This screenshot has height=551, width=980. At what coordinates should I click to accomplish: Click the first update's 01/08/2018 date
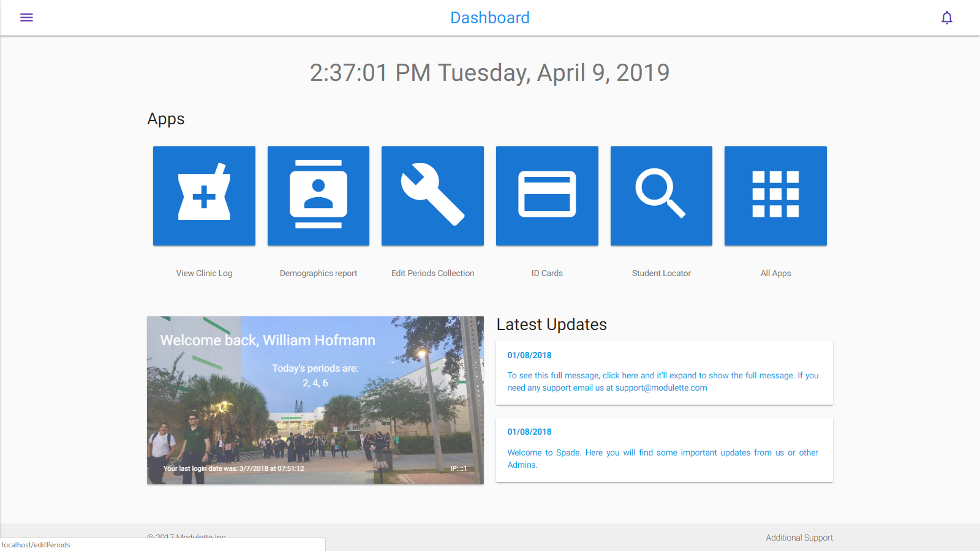(x=529, y=355)
